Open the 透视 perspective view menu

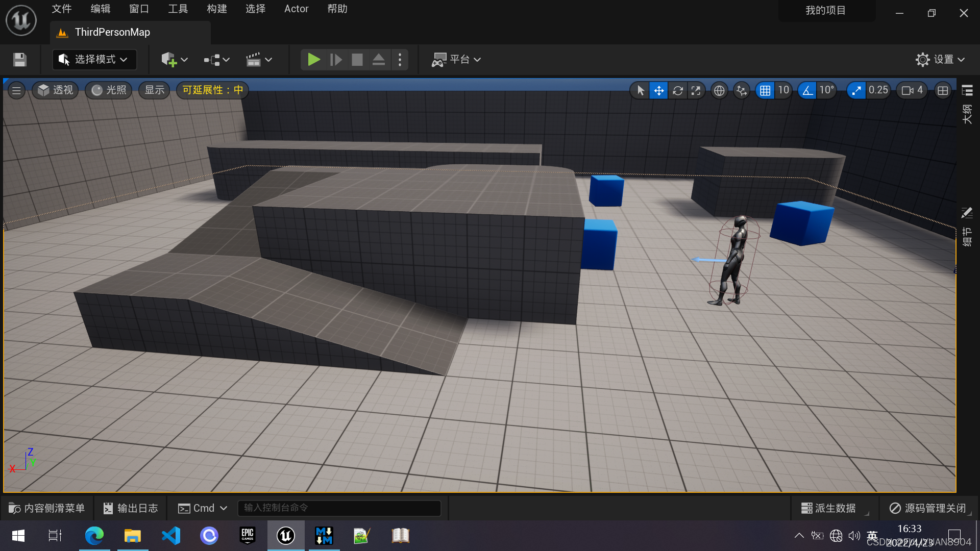[56, 90]
